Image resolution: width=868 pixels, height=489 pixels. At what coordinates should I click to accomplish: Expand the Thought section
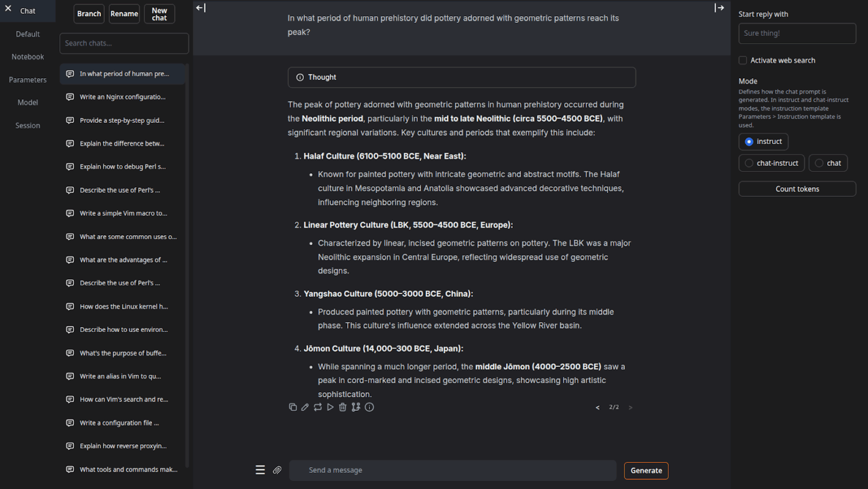461,78
